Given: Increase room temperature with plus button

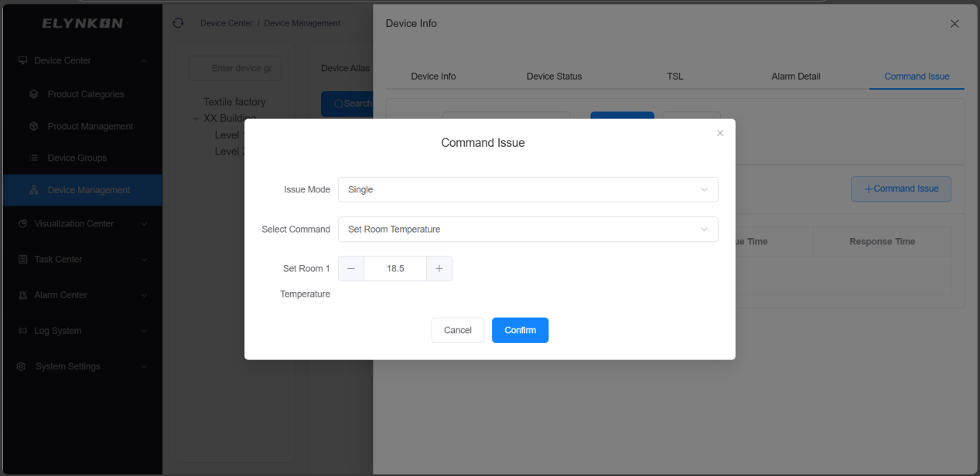Looking at the screenshot, I should tap(439, 268).
